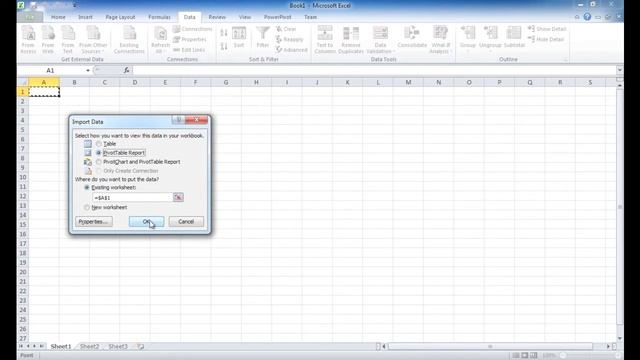Select the Table radio option
This screenshot has width=640, height=360.
[x=99, y=144]
